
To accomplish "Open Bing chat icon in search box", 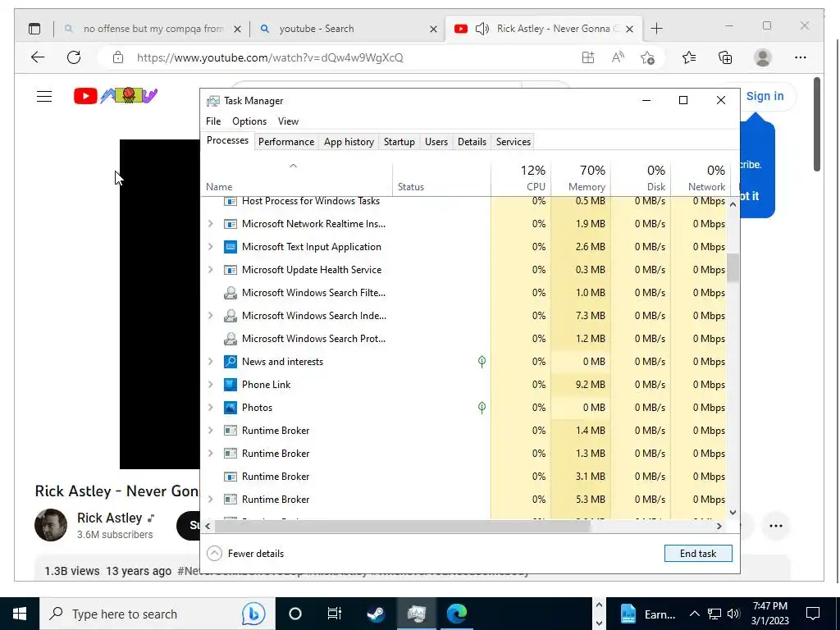I will (253, 614).
